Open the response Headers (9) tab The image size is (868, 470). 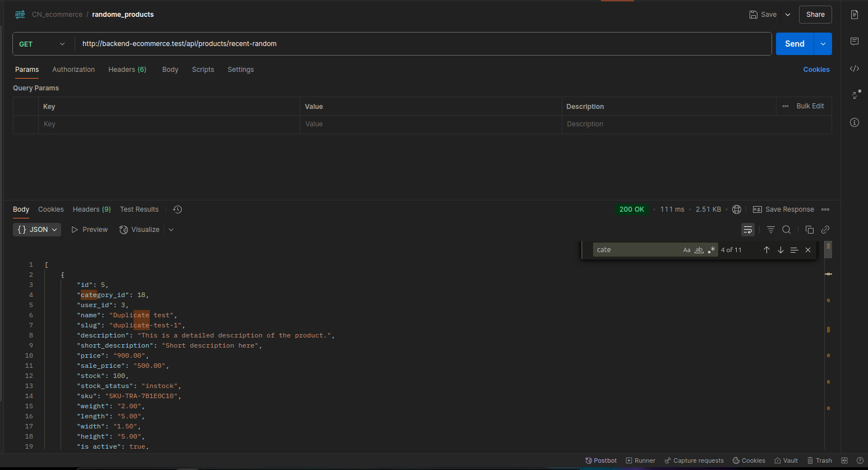[92, 209]
